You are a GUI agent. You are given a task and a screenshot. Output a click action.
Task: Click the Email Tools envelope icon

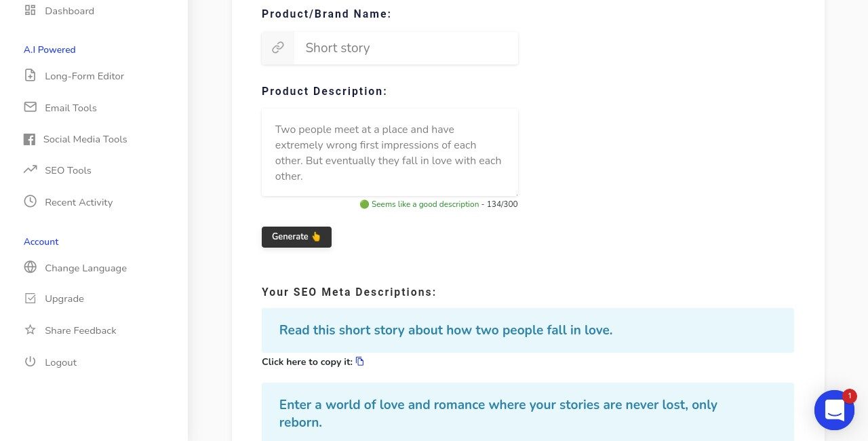[30, 107]
